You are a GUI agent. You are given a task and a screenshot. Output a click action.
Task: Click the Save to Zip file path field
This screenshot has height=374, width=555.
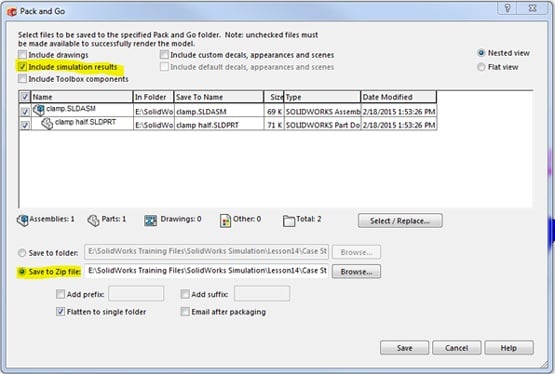pos(206,271)
